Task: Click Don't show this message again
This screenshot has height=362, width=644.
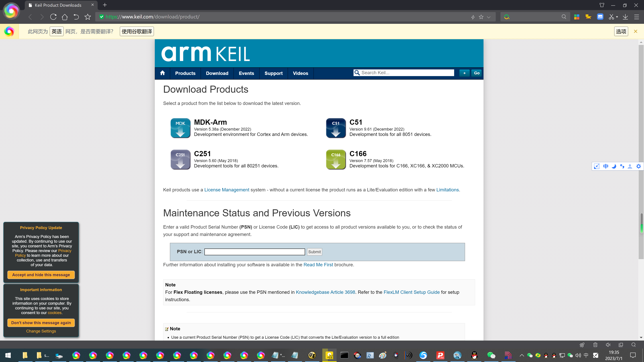Action: pyautogui.click(x=41, y=323)
